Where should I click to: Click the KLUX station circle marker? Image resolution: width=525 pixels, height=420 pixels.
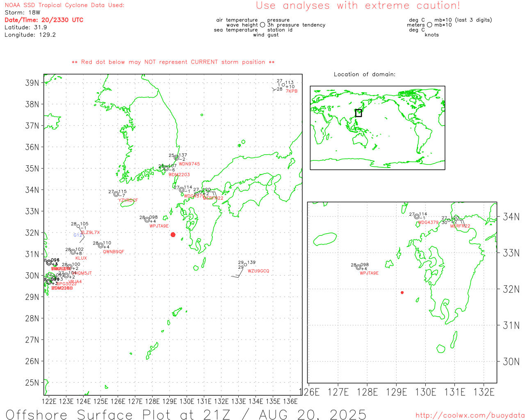tap(73, 252)
